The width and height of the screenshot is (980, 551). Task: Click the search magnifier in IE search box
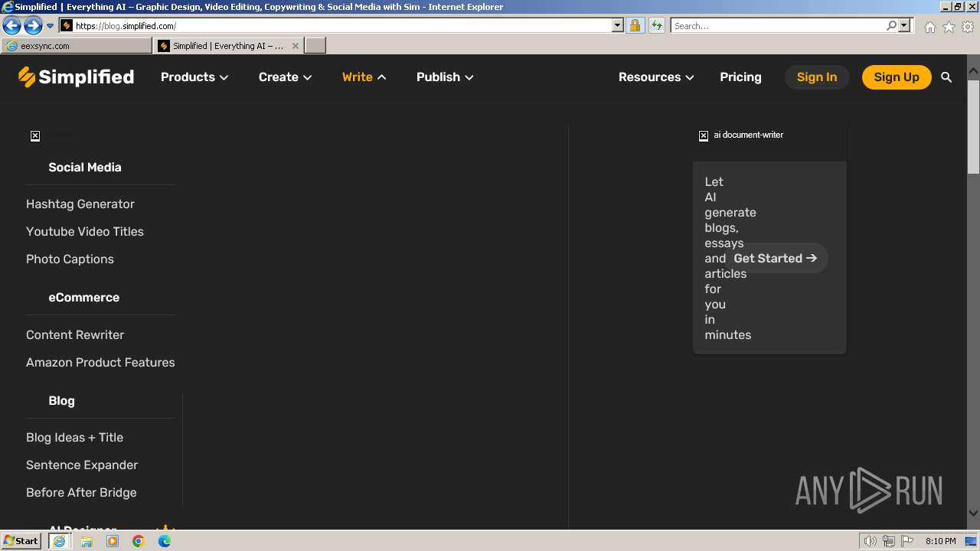[891, 25]
